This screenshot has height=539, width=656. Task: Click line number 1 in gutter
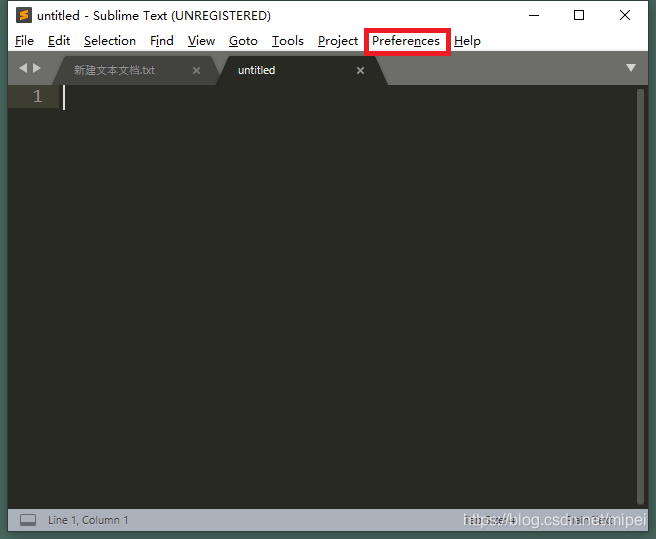click(x=38, y=97)
